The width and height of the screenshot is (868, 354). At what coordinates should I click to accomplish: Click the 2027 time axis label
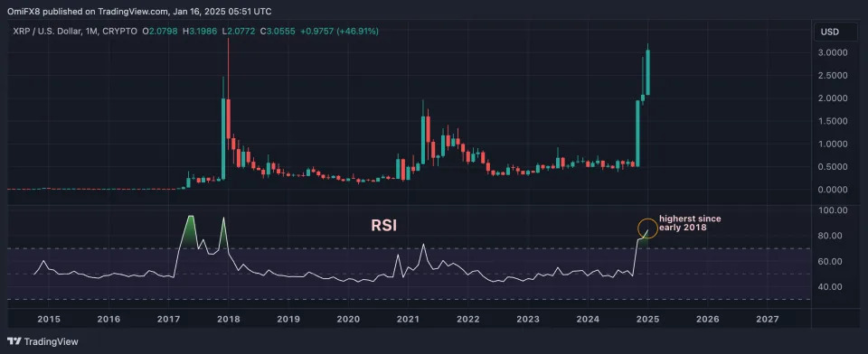coord(768,319)
